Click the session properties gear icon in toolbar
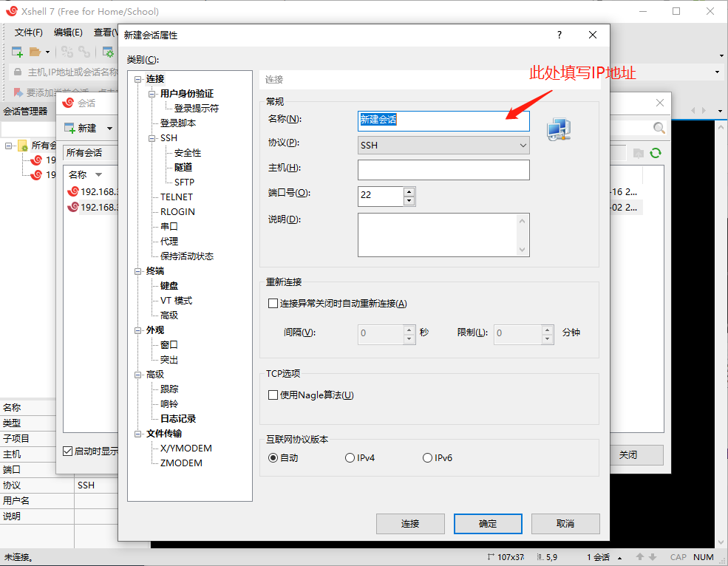 [108, 52]
